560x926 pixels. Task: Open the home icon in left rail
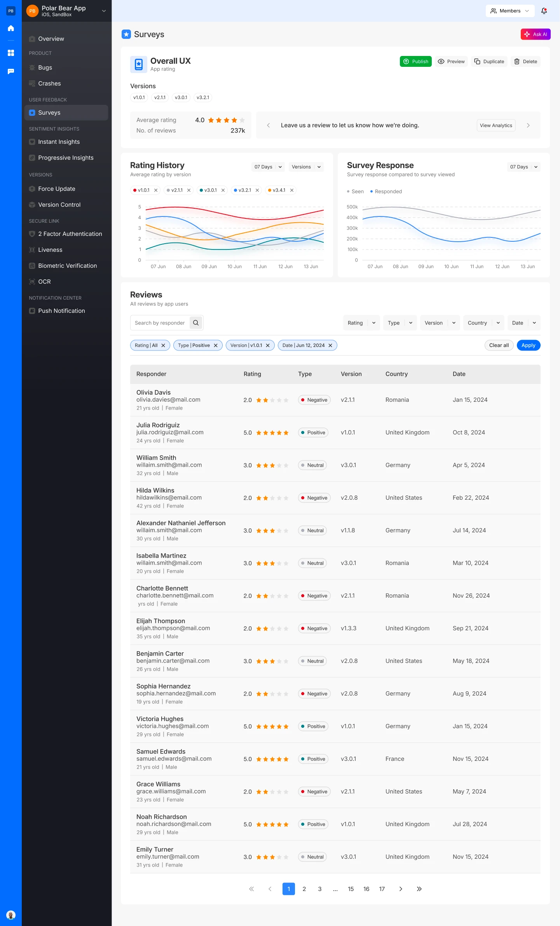11,28
